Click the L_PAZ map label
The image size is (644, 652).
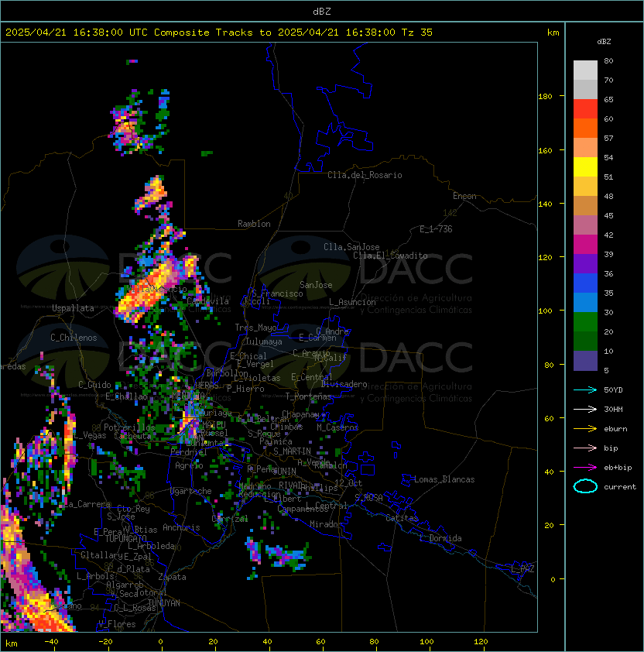click(x=523, y=569)
